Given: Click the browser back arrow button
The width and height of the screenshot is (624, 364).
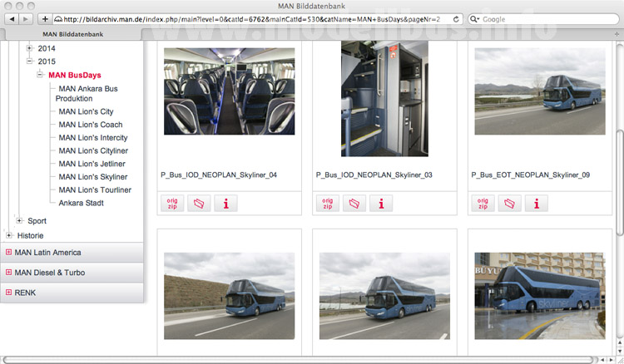Looking at the screenshot, I should click(x=12, y=18).
